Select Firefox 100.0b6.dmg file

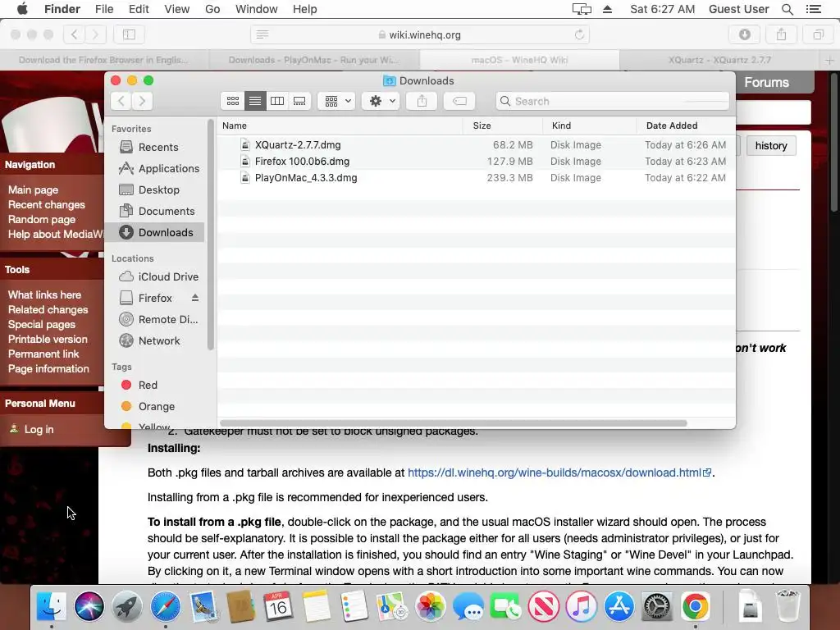477,162
